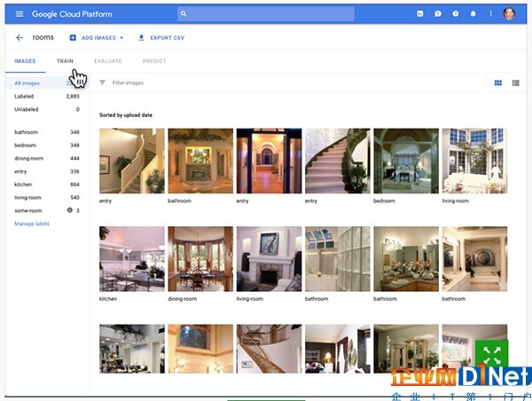The image size is (532, 401).
Task: Filter by bedroom label in sidebar
Action: (47, 145)
